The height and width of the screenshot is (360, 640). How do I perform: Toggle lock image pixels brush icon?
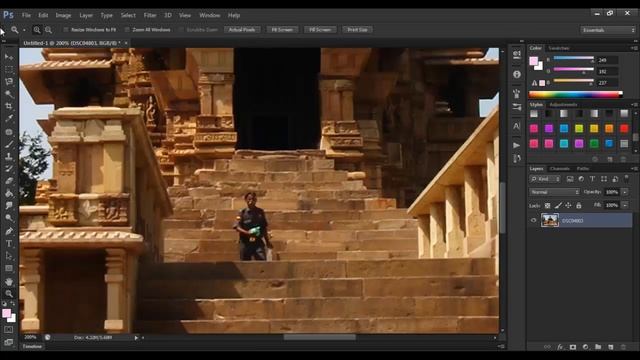(x=558, y=205)
